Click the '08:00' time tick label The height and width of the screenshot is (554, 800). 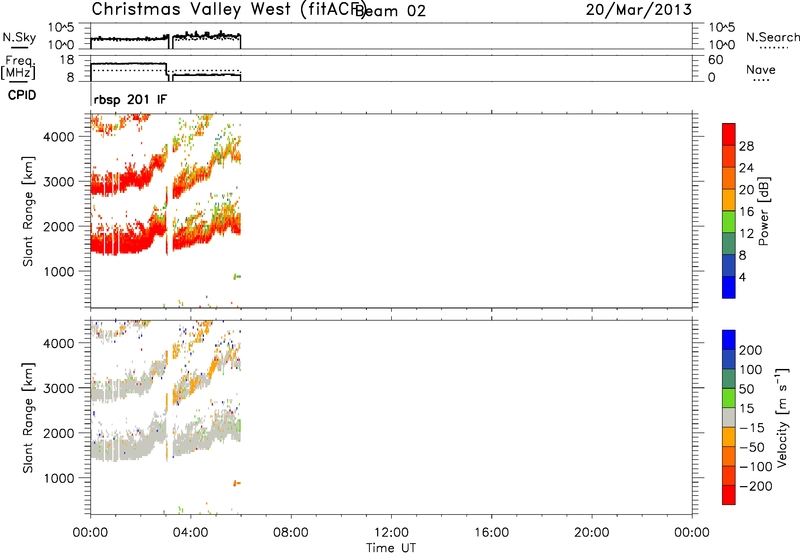coord(291,533)
